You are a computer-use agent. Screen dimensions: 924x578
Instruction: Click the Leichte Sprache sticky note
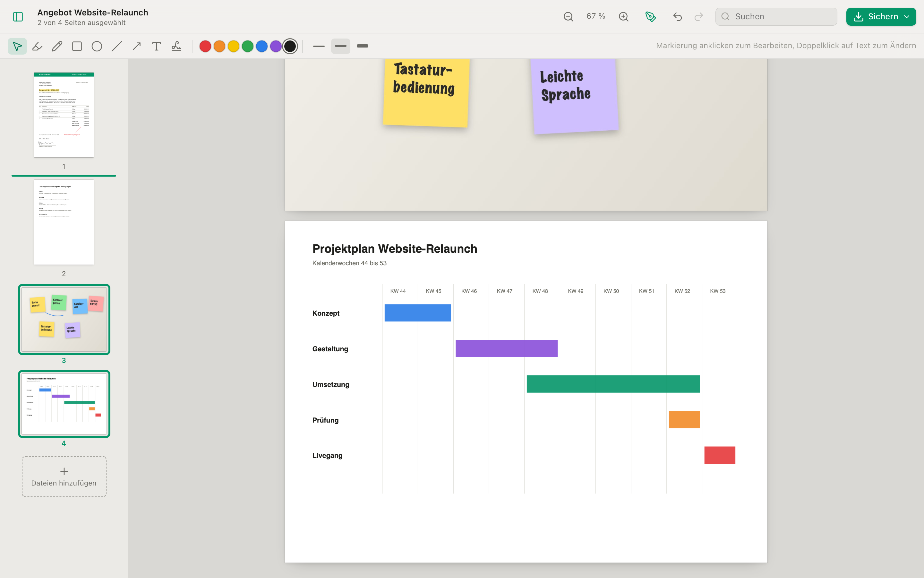574,96
